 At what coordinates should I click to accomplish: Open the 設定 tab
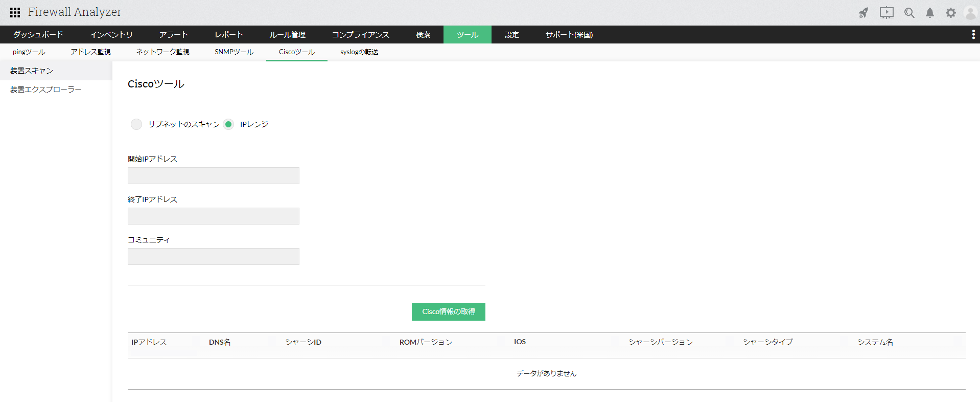coord(512,35)
